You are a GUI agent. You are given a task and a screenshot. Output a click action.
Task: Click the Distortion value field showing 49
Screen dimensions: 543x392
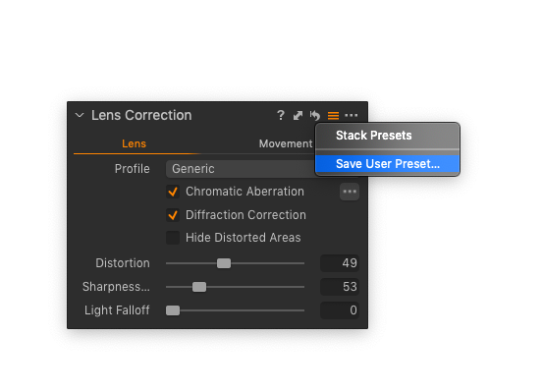(340, 263)
